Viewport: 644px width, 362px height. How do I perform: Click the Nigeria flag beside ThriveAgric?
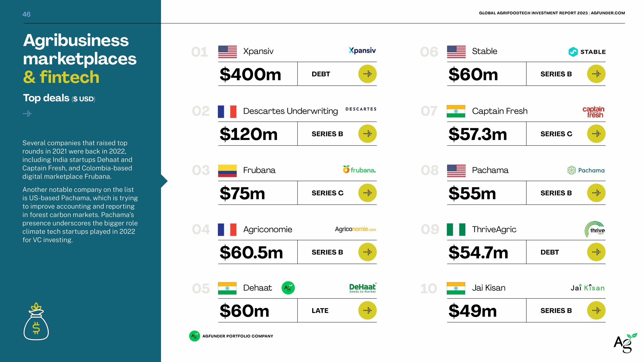tap(456, 230)
